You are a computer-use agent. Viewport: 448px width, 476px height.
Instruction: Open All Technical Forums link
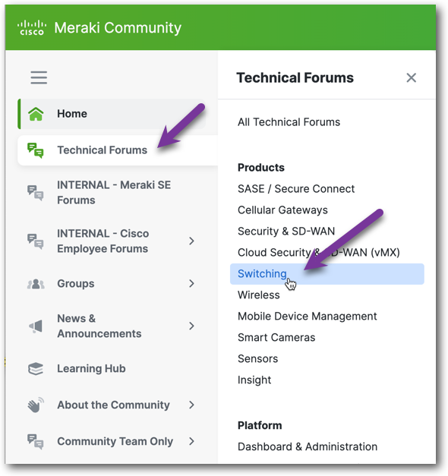(289, 122)
